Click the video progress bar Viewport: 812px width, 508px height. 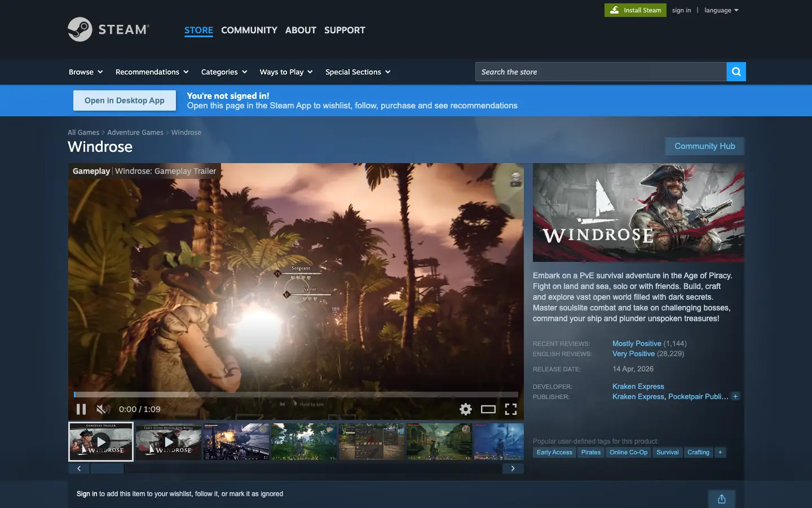[296, 395]
